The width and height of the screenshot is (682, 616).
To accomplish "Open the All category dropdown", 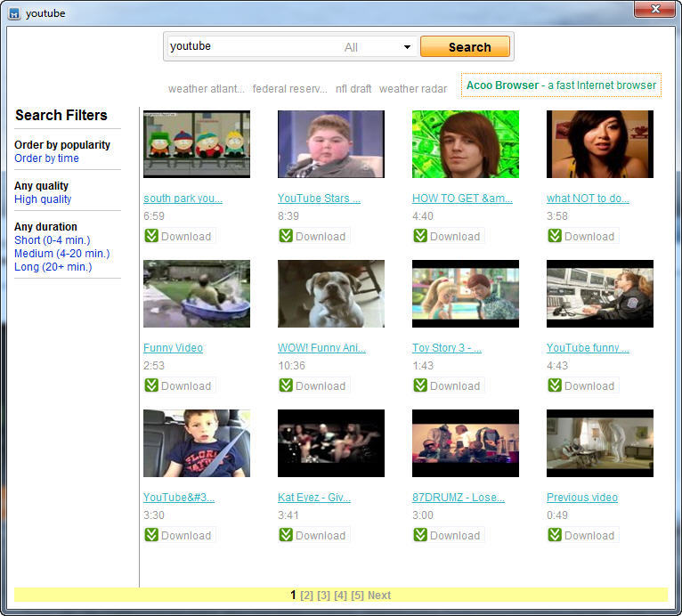I will point(378,47).
